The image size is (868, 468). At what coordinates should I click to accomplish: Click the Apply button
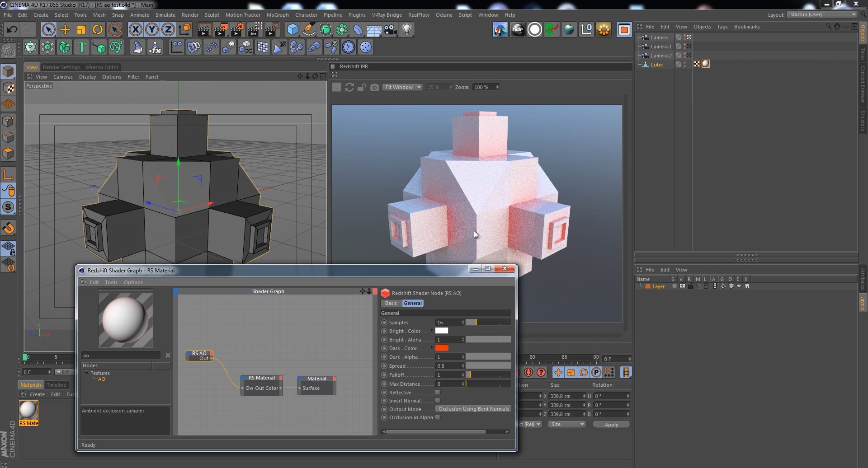[x=611, y=424]
